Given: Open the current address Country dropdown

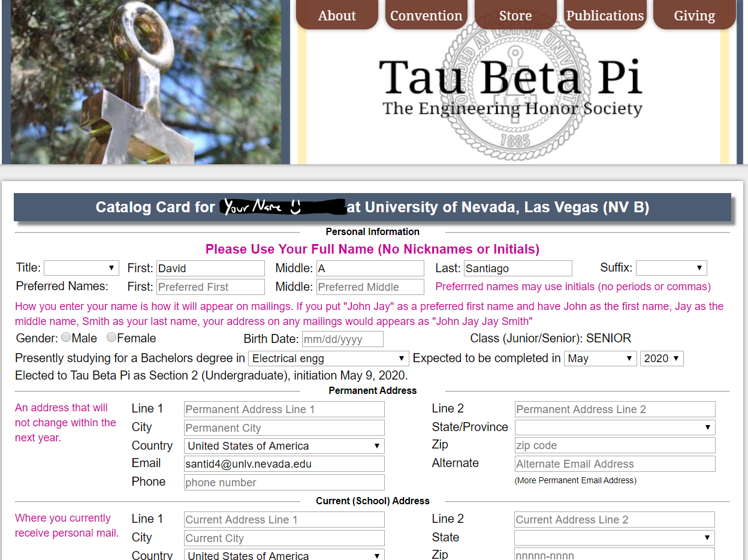Looking at the screenshot, I should tap(284, 555).
